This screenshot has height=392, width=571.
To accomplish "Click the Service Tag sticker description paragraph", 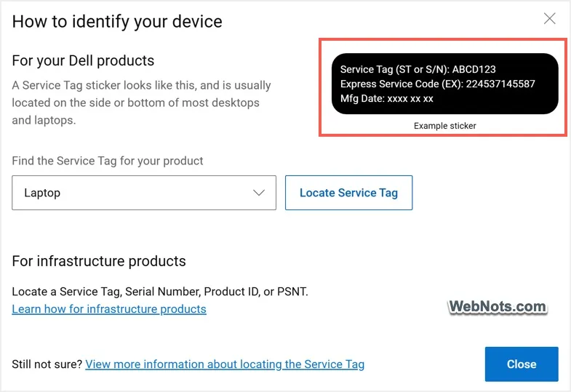I will [x=141, y=103].
